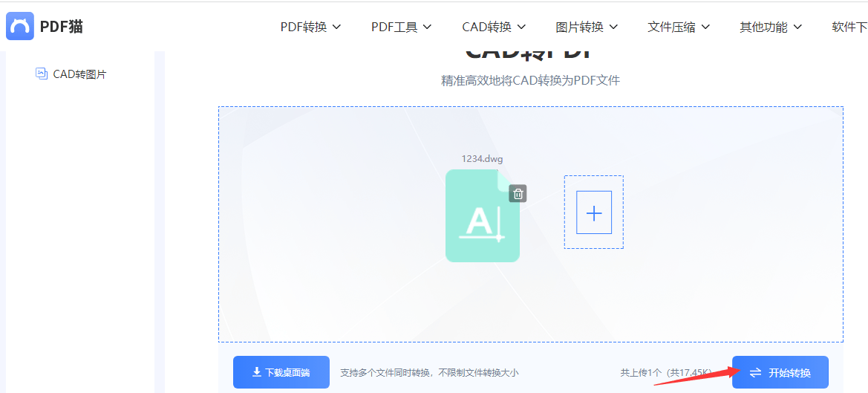Click the 下载桌面端 button
Screen dimensions: 868x393
tap(281, 372)
